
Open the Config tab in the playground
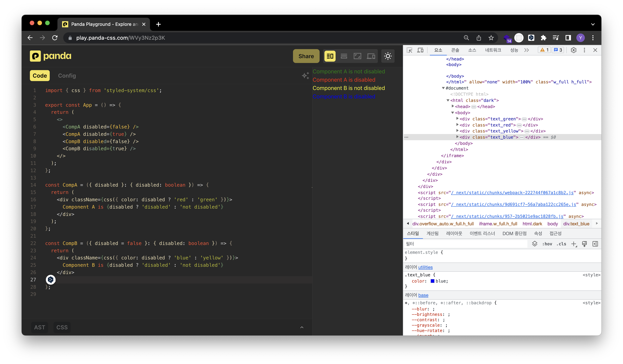point(67,75)
